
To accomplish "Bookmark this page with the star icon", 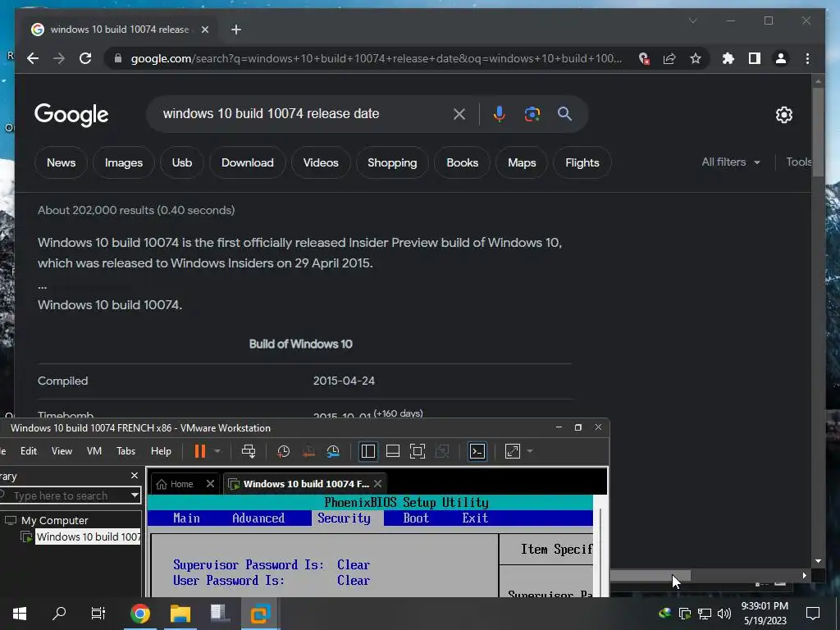I will pyautogui.click(x=696, y=58).
